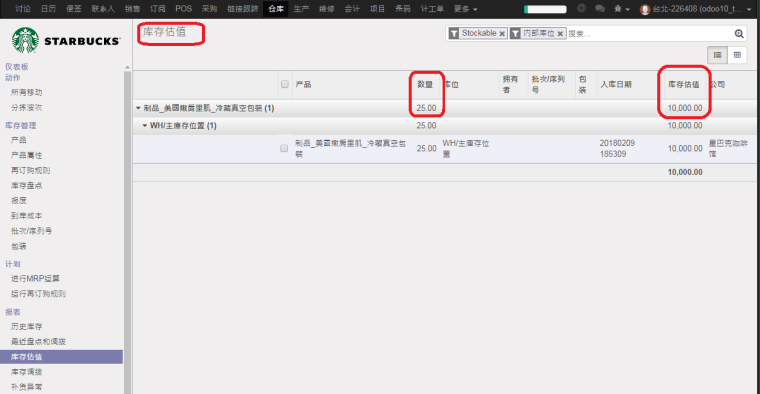The width and height of the screenshot is (760, 394).
Task: Collapse the 制品_美國嫩肩里肌 group row
Action: pos(205,108)
